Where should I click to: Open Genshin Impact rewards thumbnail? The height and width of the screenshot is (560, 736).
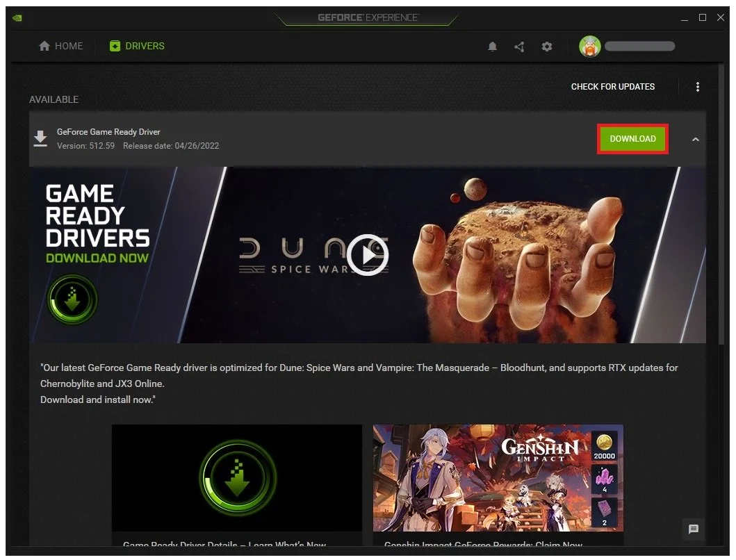(498, 478)
